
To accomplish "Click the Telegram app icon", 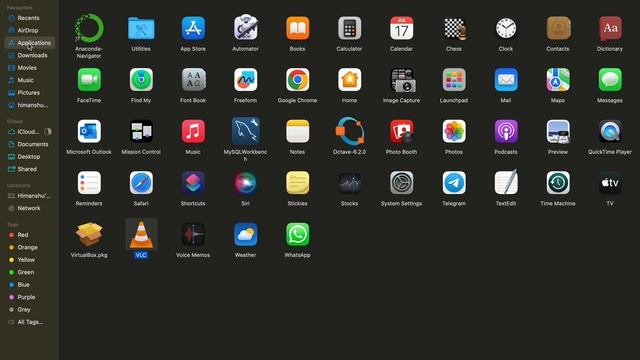I will (454, 183).
